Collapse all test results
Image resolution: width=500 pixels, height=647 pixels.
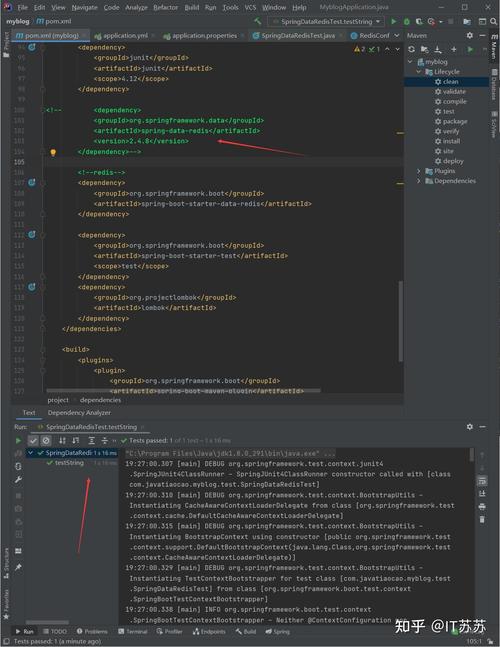click(x=104, y=441)
